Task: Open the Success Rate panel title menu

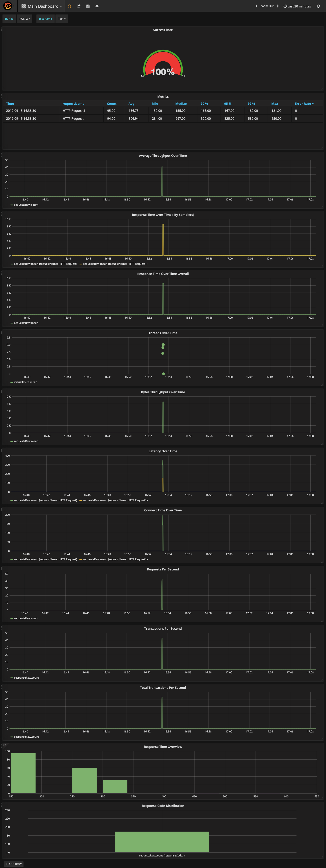Action: point(163,30)
